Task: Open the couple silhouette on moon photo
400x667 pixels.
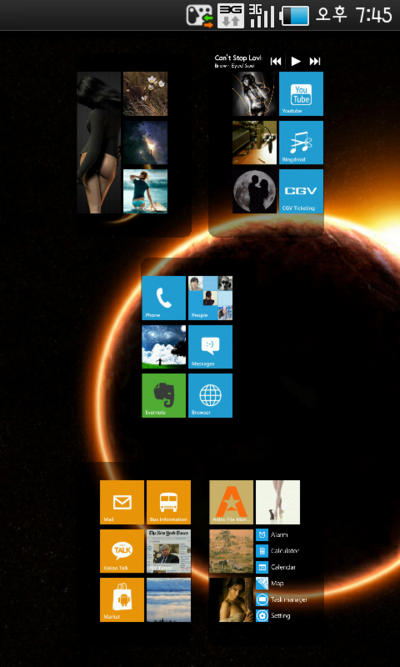Action: coord(254,191)
